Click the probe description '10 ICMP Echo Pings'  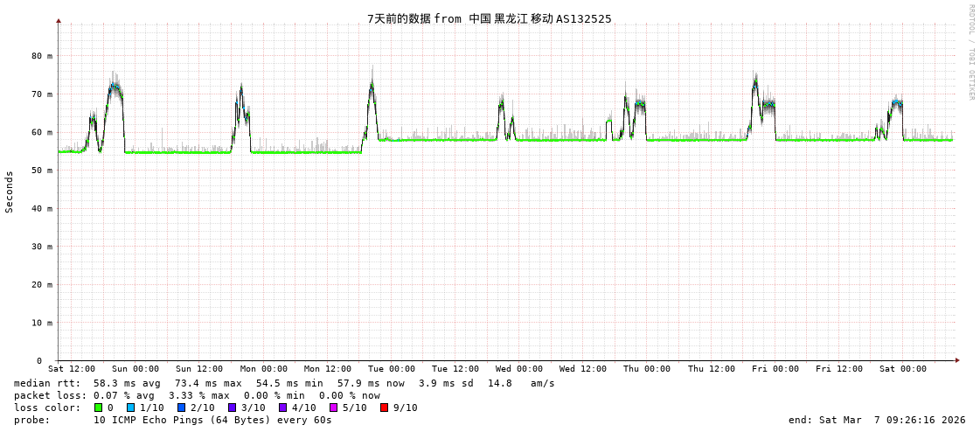coord(149,420)
